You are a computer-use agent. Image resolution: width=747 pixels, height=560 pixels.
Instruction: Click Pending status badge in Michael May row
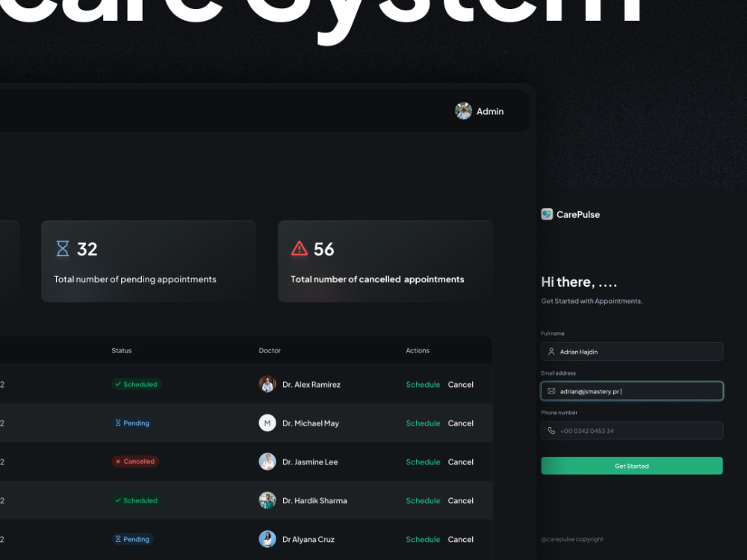[132, 423]
